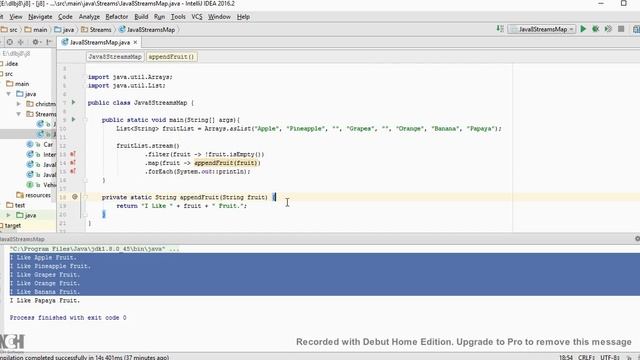Open the Help menu

pos(243,17)
